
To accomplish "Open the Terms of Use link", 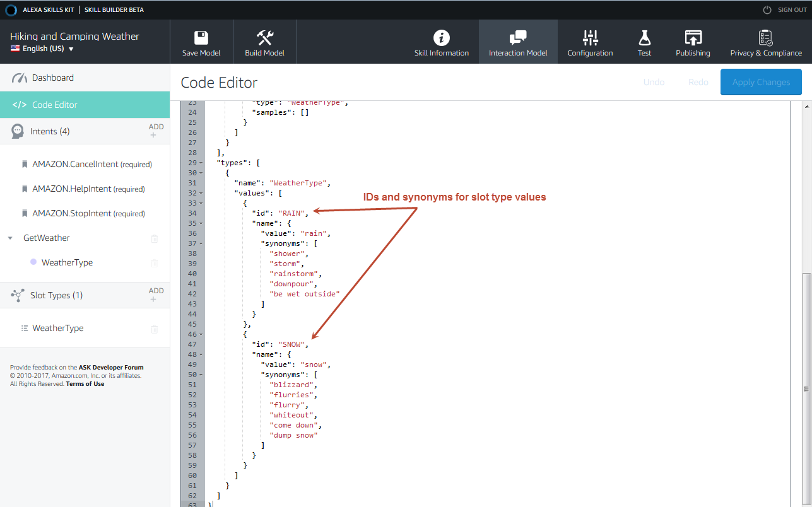I will (85, 384).
